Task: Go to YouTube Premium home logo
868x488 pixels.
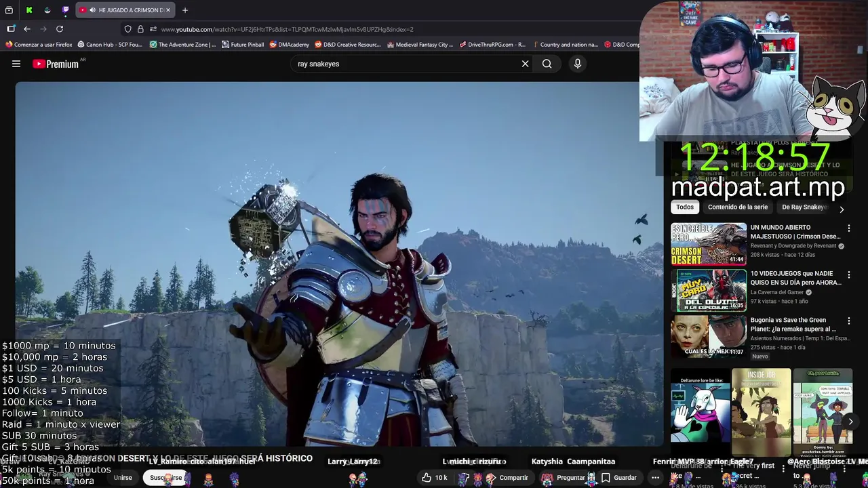Action: 56,64
